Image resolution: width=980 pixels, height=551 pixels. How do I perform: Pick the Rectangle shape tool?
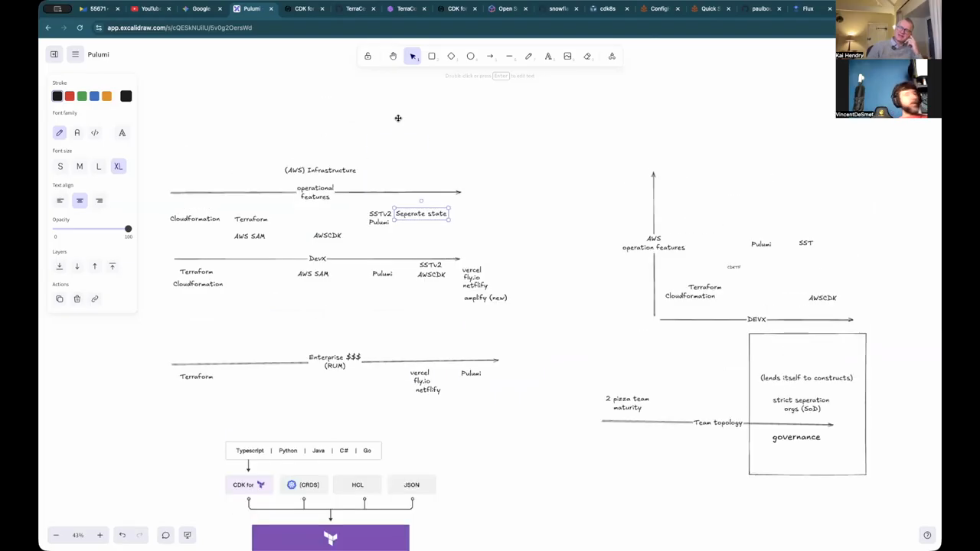pos(432,56)
